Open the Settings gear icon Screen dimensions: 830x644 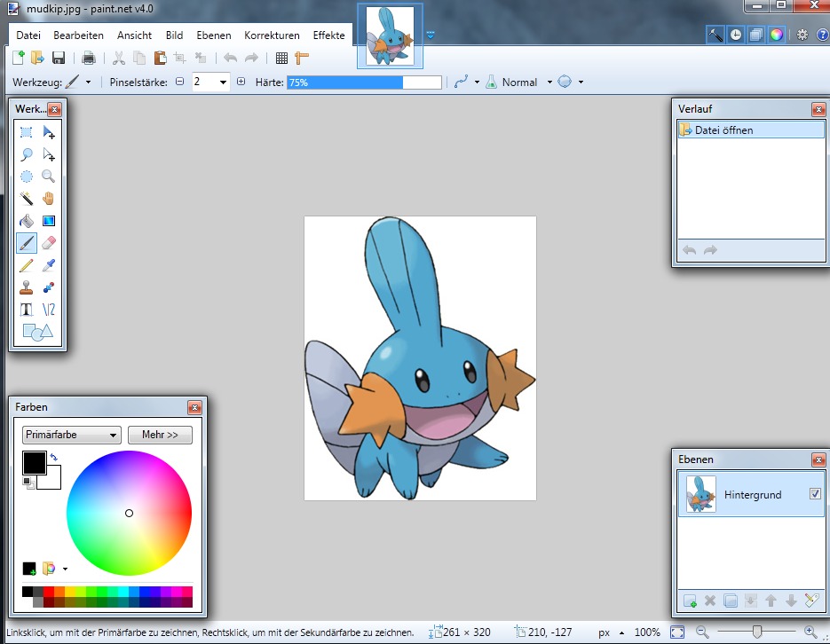coord(802,35)
